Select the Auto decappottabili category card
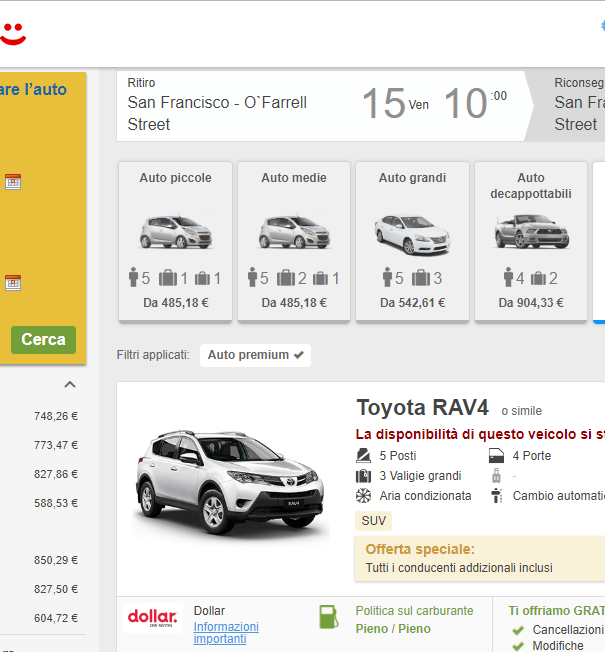This screenshot has width=605, height=652. [x=531, y=241]
